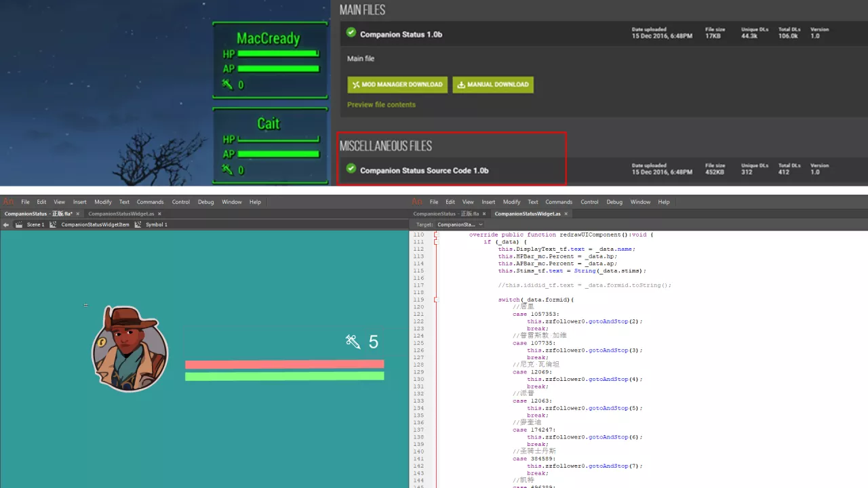Image resolution: width=868 pixels, height=488 pixels.
Task: Click the green checkmark beside Source Code 1.0b
Action: coord(351,169)
